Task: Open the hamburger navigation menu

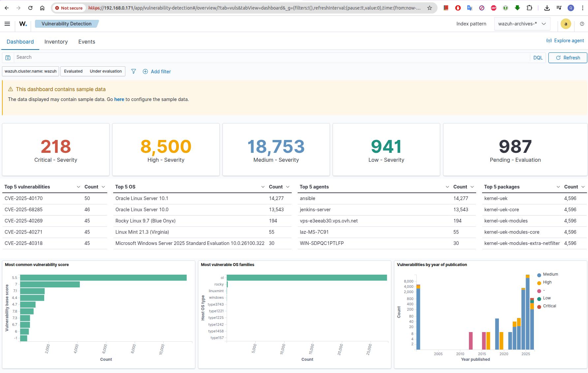Action: tap(7, 24)
